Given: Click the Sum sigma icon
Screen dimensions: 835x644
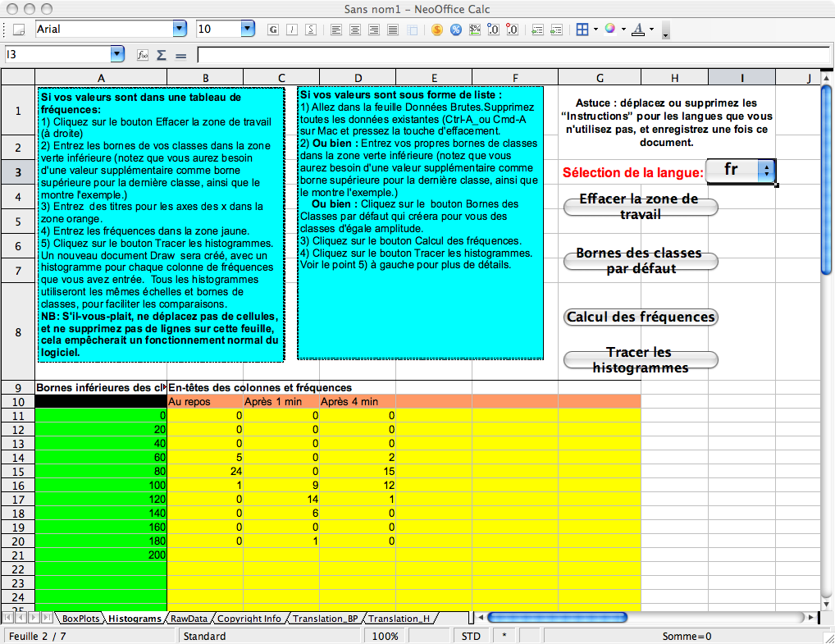Looking at the screenshot, I should pos(161,55).
